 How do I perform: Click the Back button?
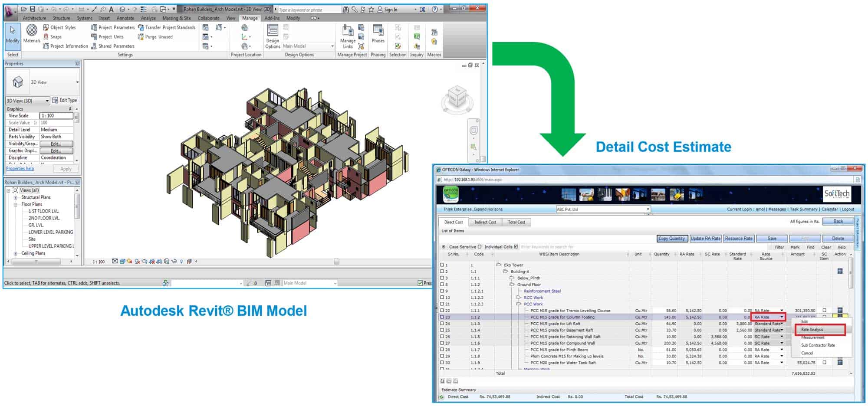(x=838, y=222)
